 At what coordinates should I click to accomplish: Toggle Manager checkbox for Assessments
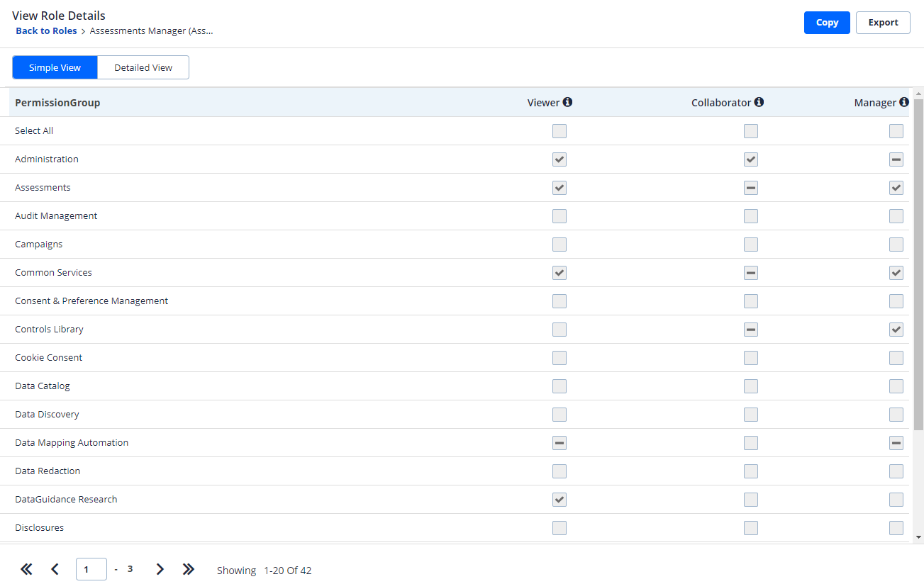pyautogui.click(x=896, y=188)
